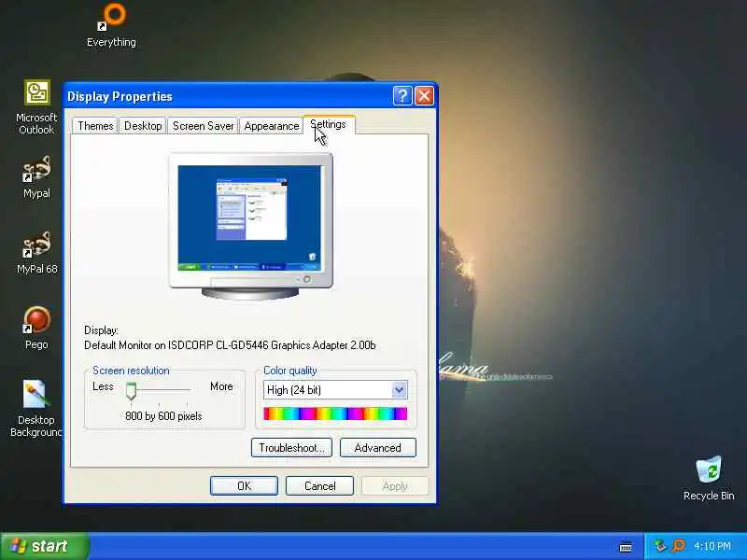Click the Help question mark in title bar
Screen dimensions: 747x560
402,96
